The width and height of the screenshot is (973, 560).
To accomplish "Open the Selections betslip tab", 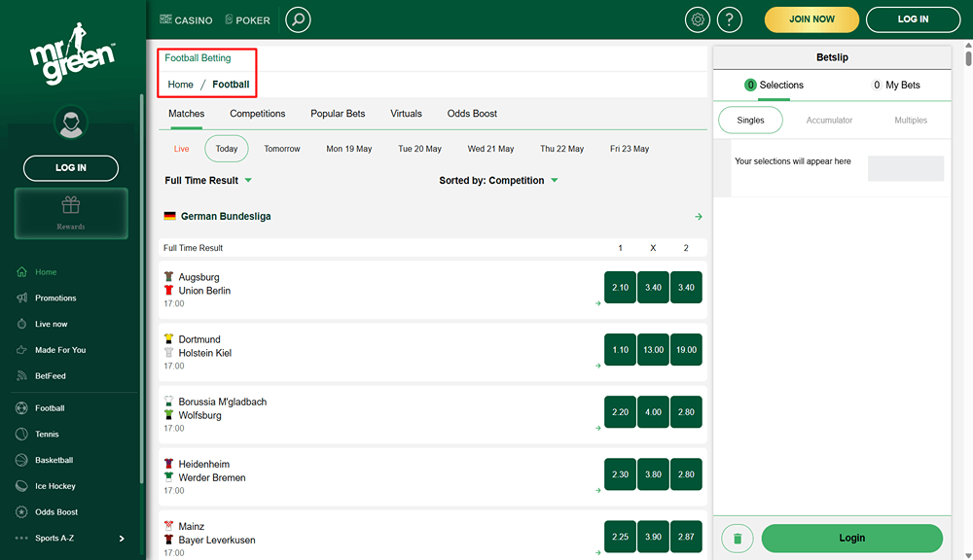I will coord(774,85).
